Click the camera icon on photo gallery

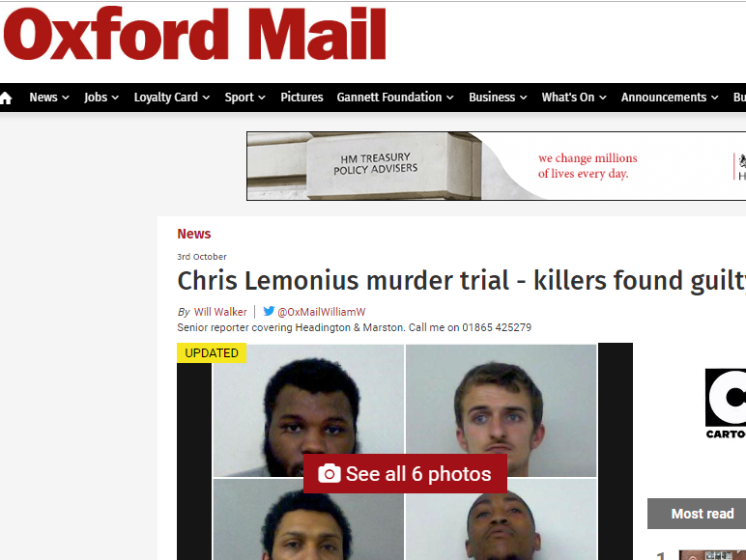pyautogui.click(x=330, y=473)
